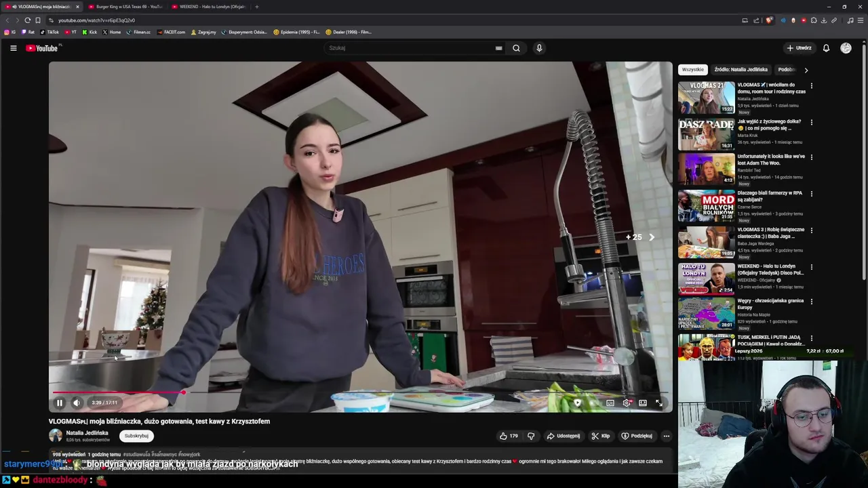Open a new browser tab
This screenshot has width=868, height=488.
pyautogui.click(x=256, y=7)
